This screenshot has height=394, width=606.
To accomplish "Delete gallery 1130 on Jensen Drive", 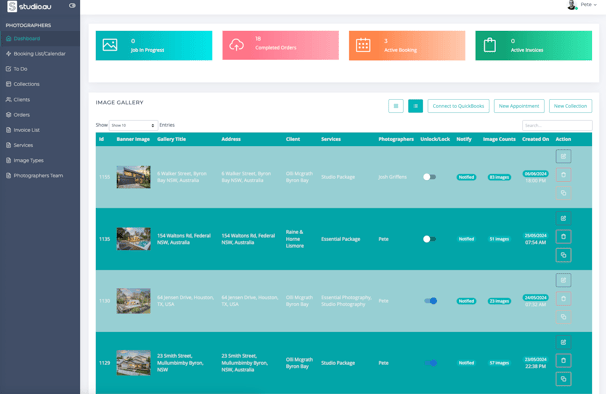I will click(x=563, y=298).
